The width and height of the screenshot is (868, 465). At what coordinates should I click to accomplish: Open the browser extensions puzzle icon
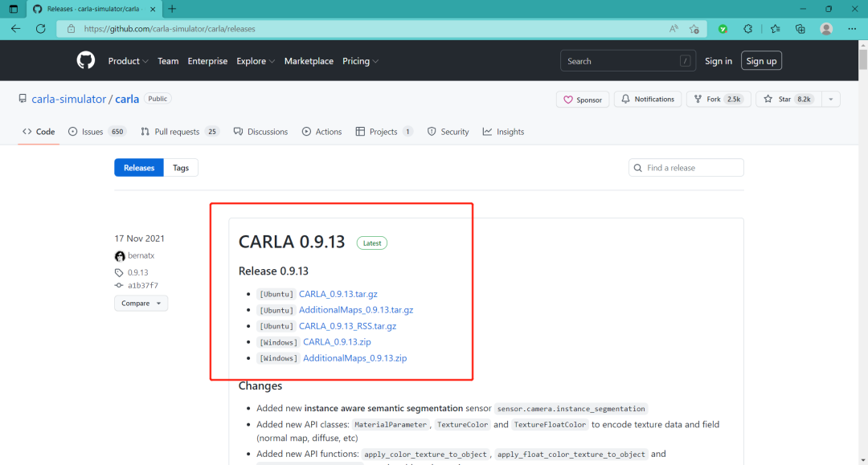point(748,29)
